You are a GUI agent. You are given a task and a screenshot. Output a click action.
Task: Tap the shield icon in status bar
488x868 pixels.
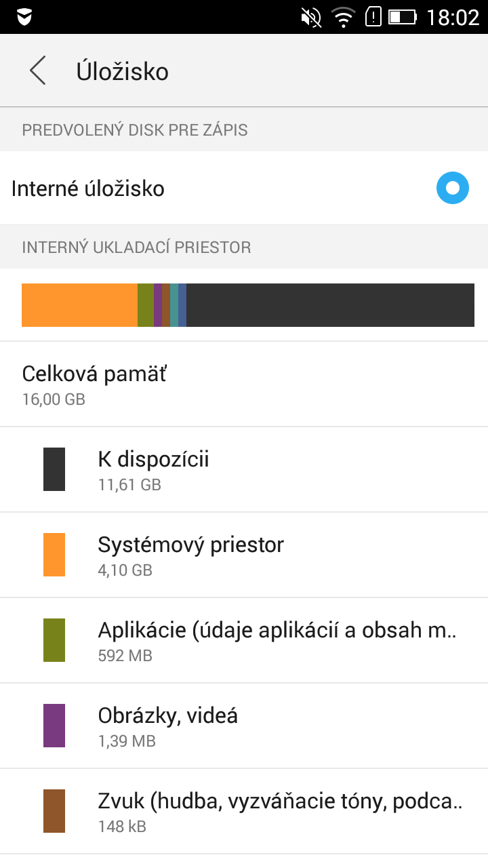tap(24, 17)
